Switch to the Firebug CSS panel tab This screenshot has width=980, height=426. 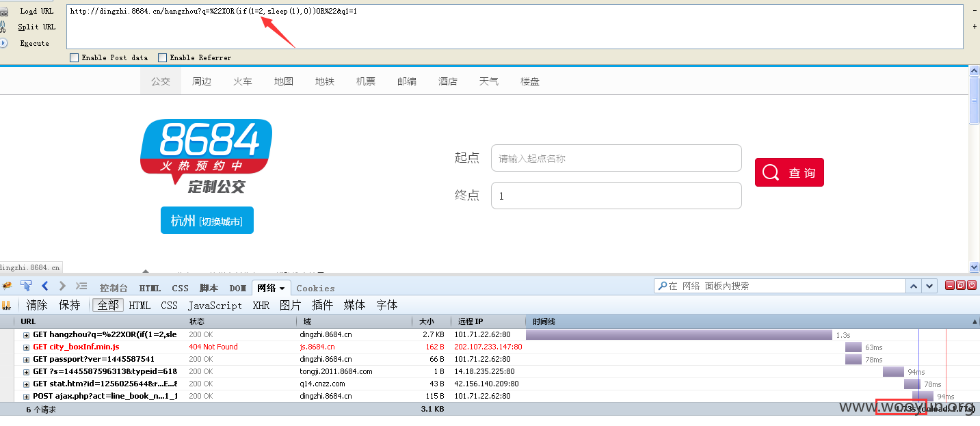[181, 288]
